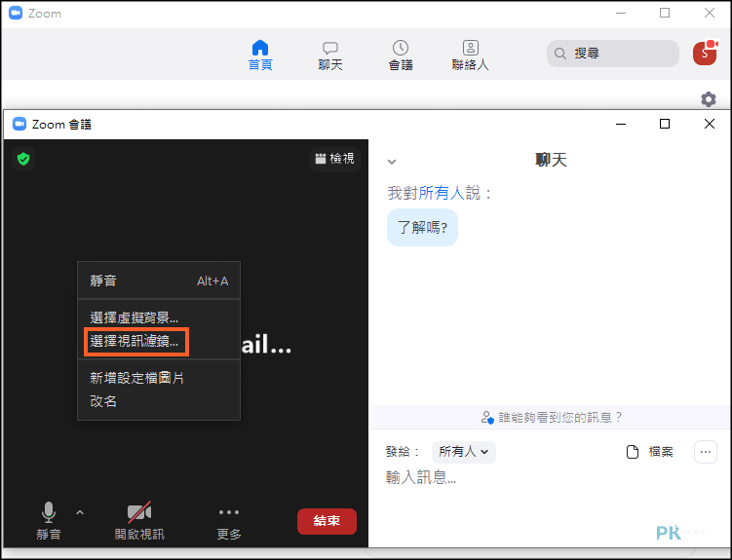Open the 更多 more options button
Viewport: 732px width, 560px height.
229,524
